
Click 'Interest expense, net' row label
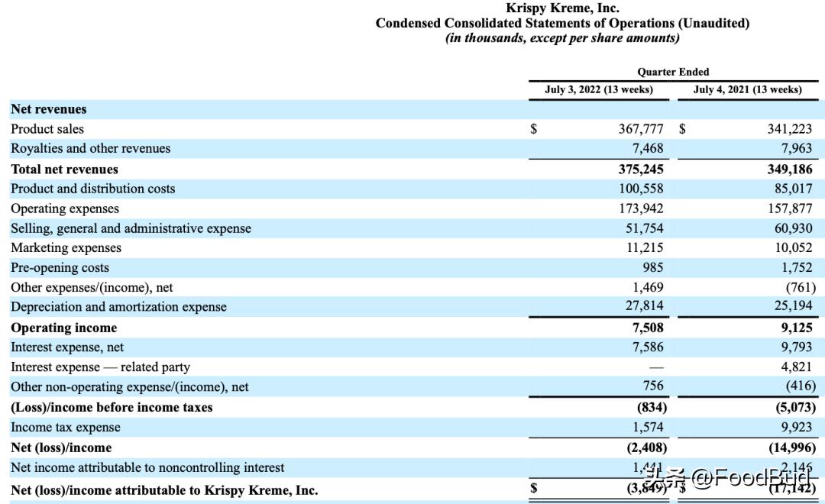pyautogui.click(x=66, y=347)
